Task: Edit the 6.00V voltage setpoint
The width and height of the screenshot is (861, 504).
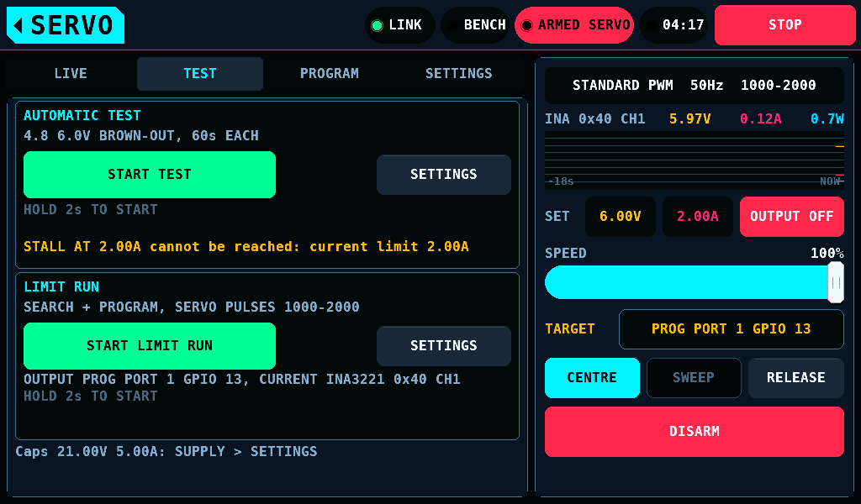Action: [621, 217]
